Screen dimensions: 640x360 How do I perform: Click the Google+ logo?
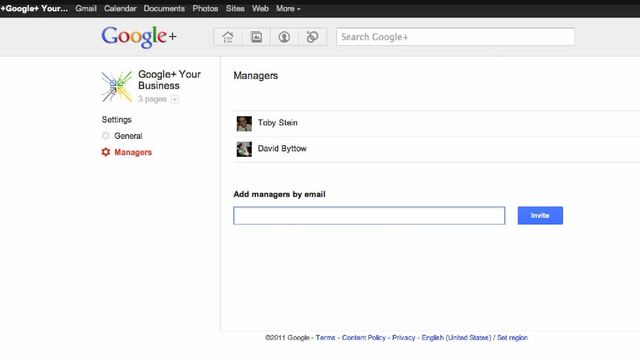point(139,37)
